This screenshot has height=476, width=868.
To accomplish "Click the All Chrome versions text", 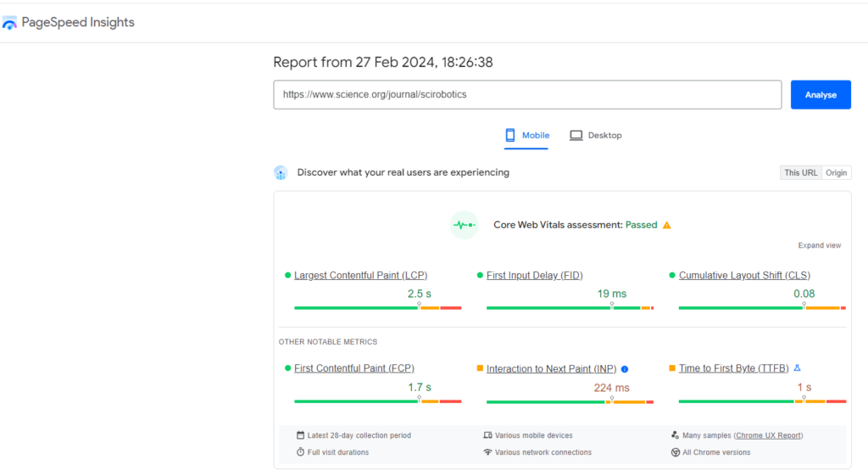I will (716, 452).
